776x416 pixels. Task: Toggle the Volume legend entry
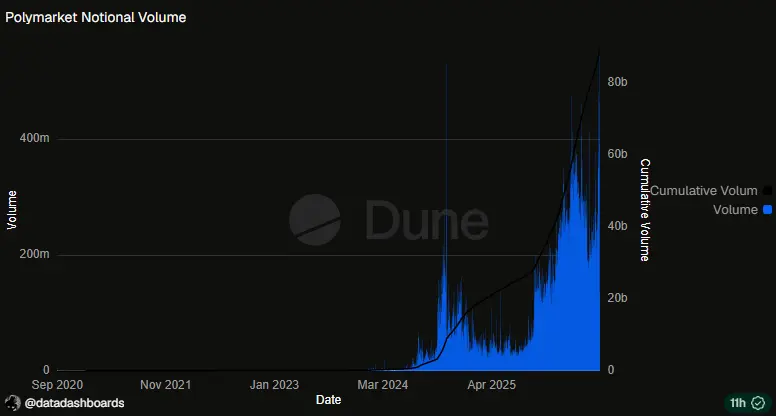(742, 210)
